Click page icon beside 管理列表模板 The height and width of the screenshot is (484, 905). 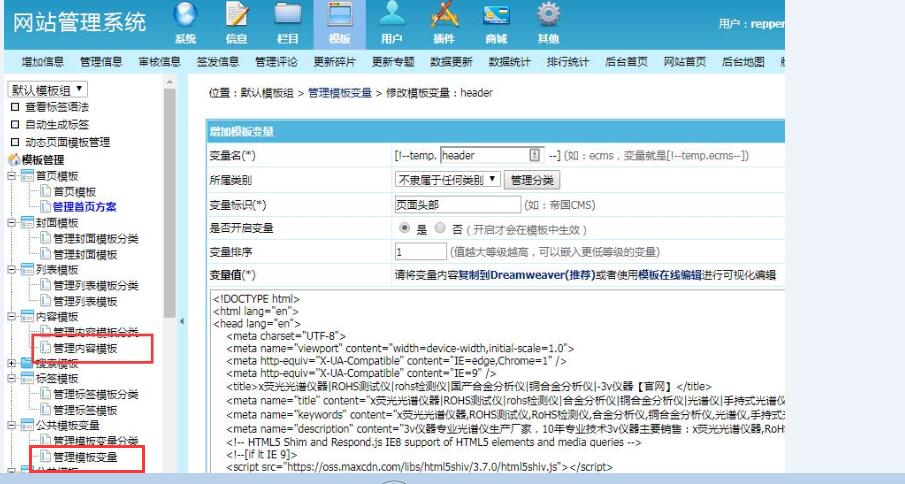[x=45, y=301]
